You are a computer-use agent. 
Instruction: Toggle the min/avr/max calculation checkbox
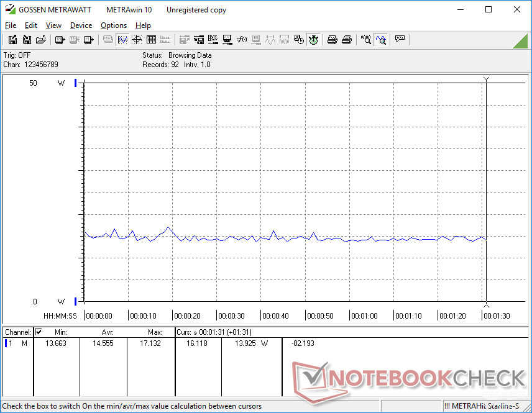tap(39, 332)
